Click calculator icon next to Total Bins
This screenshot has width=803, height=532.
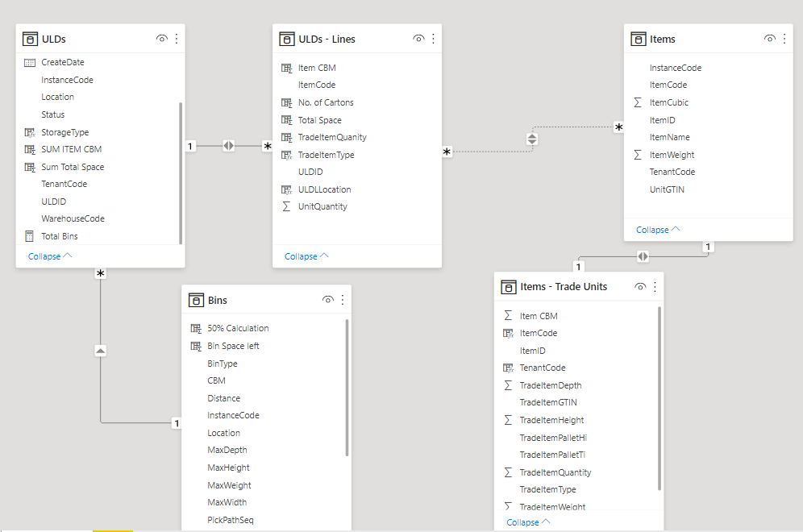pos(29,236)
